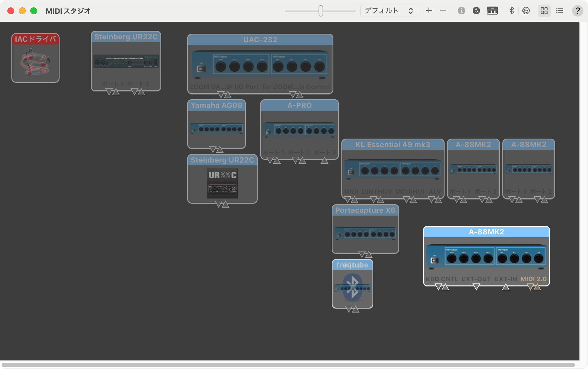Click UAC-232 ZOOM MIDI I/O Port connector

pos(224,95)
